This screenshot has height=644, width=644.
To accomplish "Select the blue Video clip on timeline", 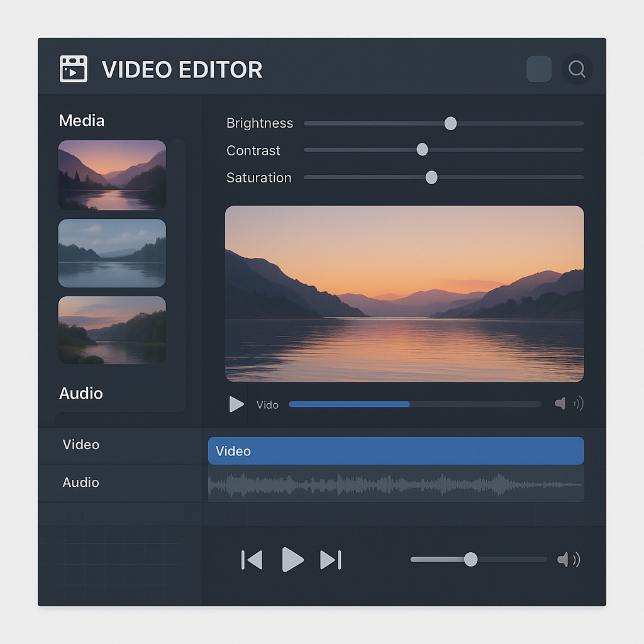I will click(396, 451).
